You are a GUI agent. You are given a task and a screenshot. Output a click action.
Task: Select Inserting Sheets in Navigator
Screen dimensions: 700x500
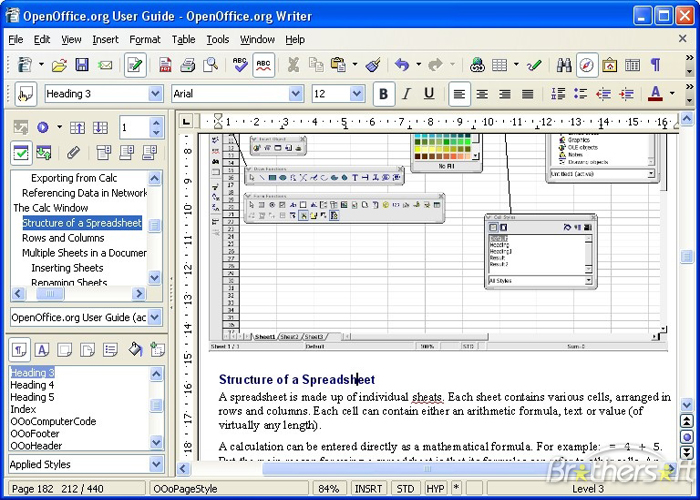(67, 268)
